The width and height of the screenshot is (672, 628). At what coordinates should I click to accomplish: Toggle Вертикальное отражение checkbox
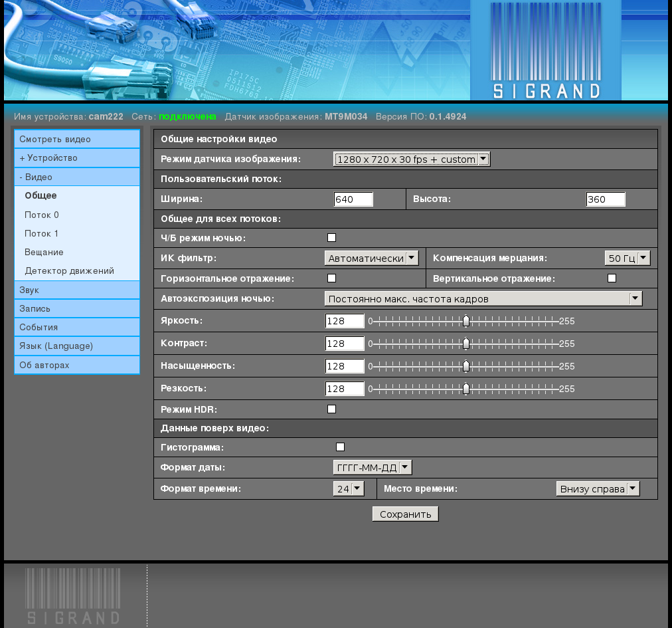612,278
